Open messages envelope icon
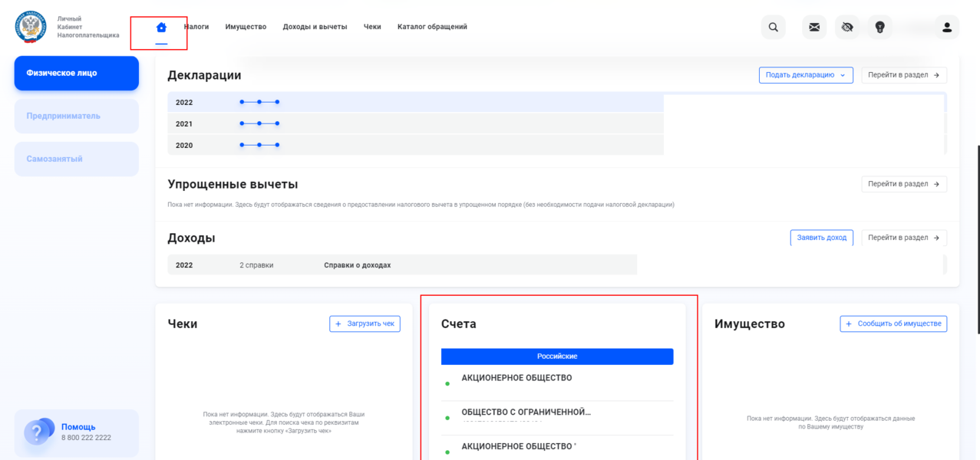 point(814,28)
